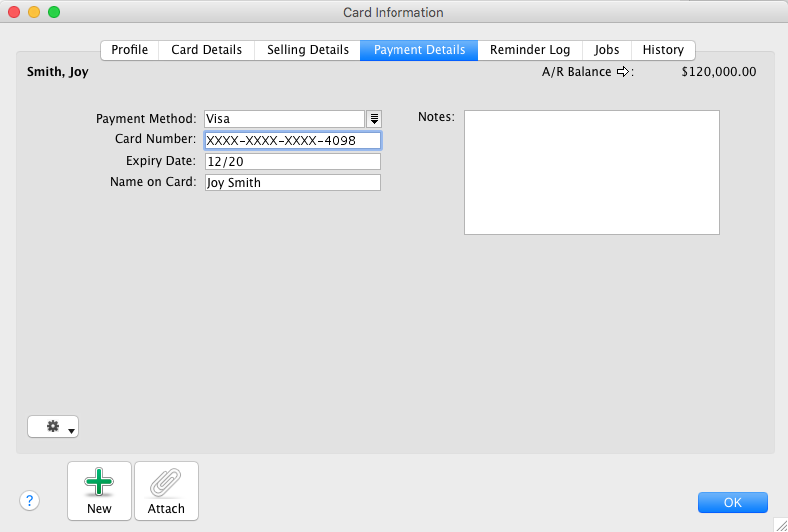Open the Card Details tab
Viewport: 788px width, 532px height.
[206, 50]
